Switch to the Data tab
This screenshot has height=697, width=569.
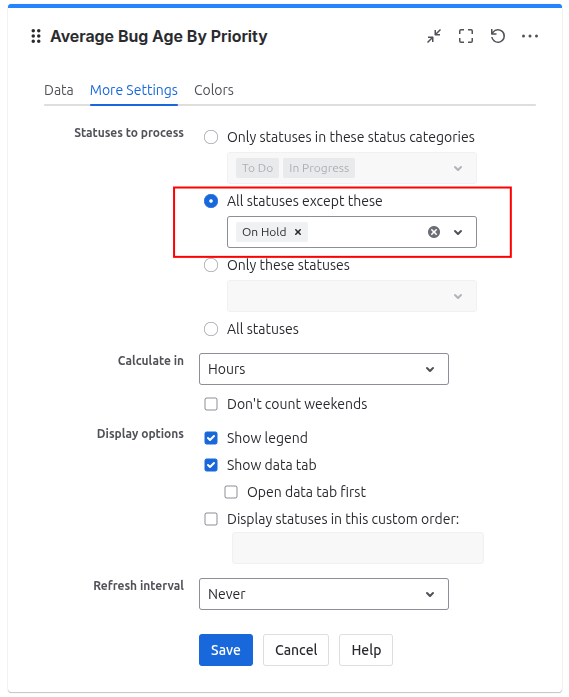click(x=59, y=90)
